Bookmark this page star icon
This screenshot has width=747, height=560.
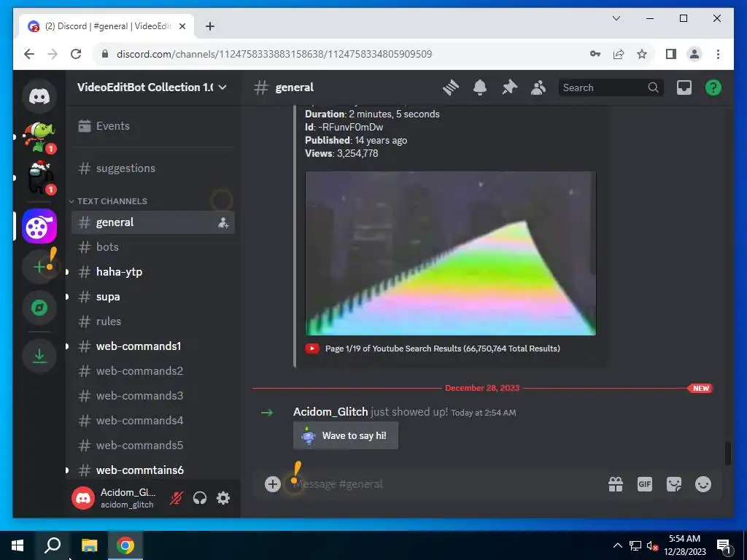pyautogui.click(x=642, y=54)
